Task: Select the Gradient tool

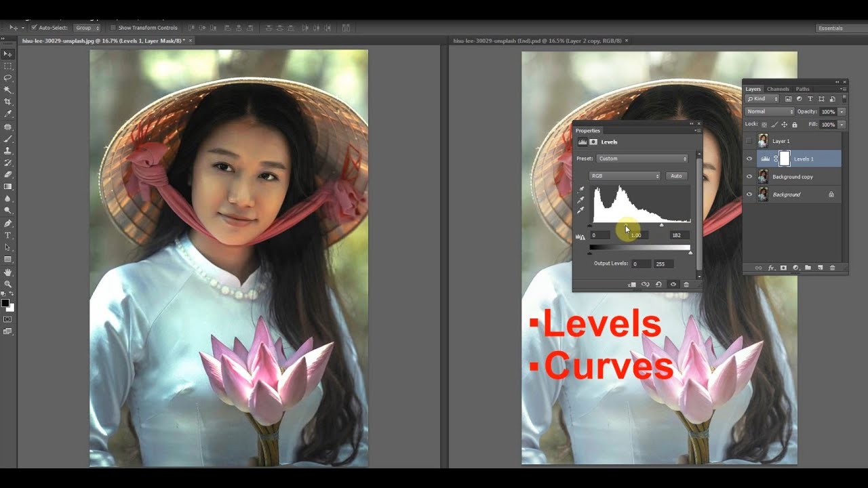Action: tap(8, 186)
